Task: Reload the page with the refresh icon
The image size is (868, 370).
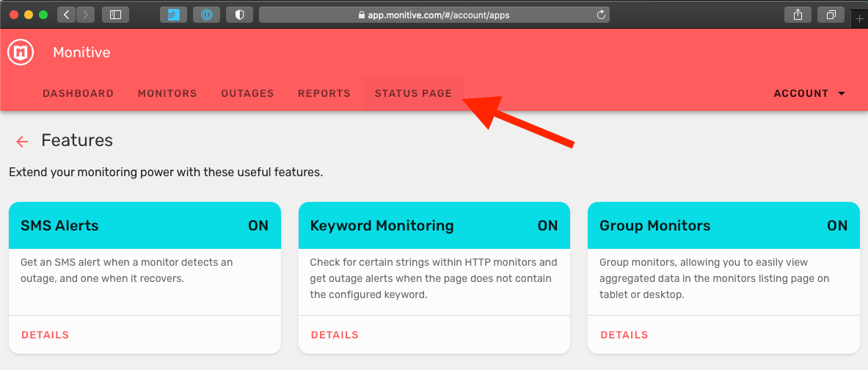Action: [601, 15]
